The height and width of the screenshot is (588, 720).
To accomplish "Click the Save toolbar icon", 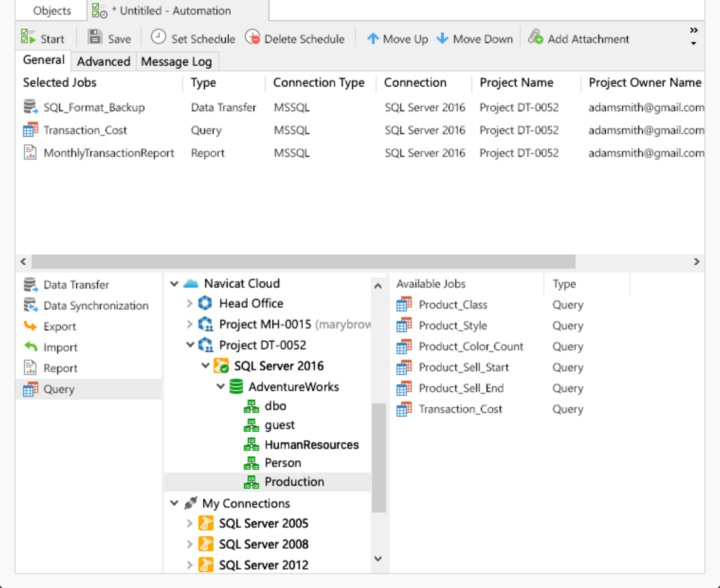I will pos(95,37).
